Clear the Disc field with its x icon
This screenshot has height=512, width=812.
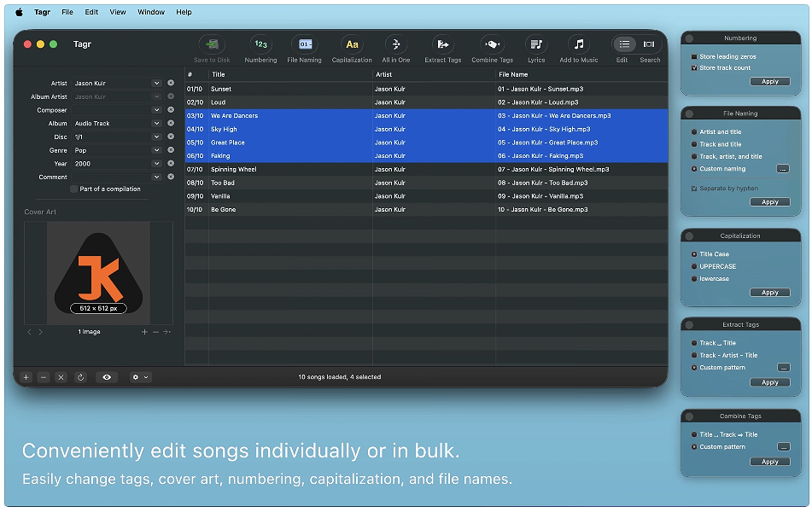point(171,137)
